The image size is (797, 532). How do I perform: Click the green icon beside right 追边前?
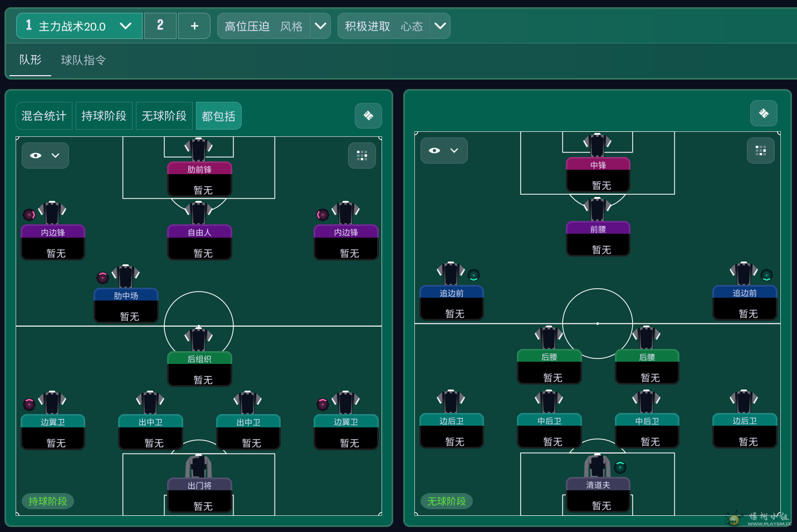point(767,275)
